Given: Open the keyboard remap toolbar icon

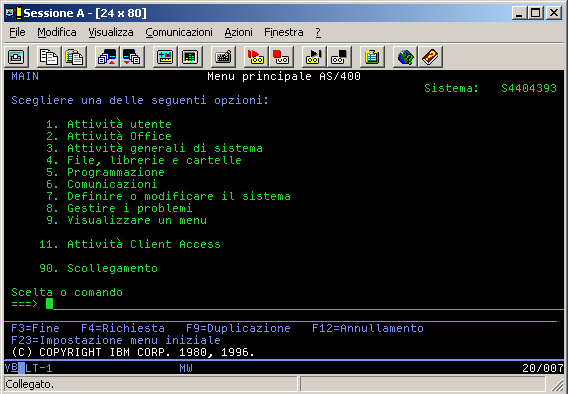Looking at the screenshot, I should pos(223,57).
